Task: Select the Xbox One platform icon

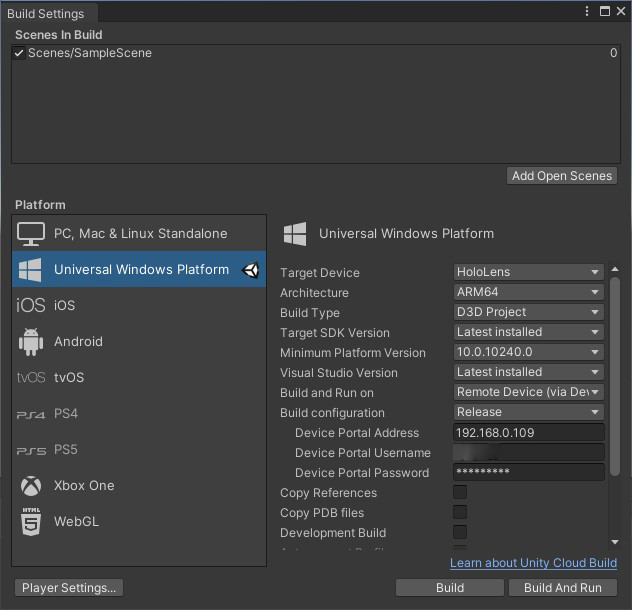Action: coord(31,486)
